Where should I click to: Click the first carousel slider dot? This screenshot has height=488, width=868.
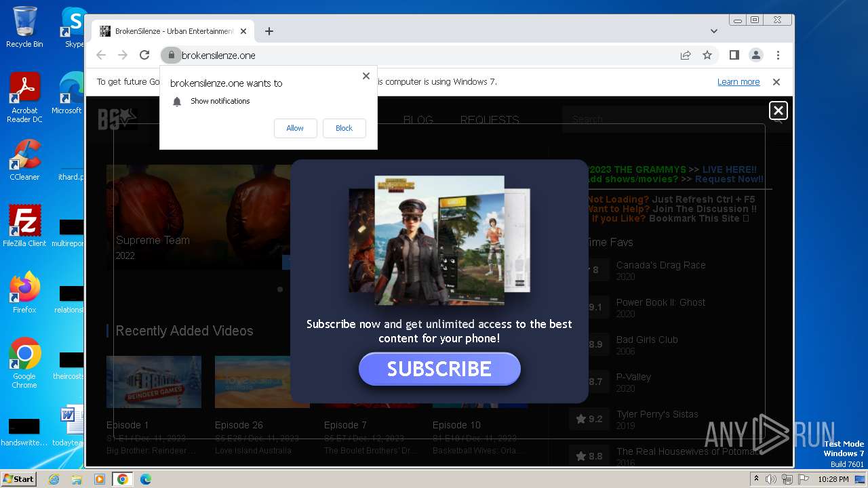click(280, 289)
